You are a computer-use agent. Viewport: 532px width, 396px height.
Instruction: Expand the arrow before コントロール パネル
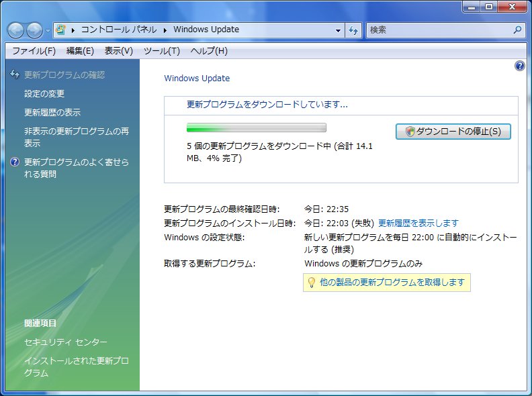coord(73,30)
